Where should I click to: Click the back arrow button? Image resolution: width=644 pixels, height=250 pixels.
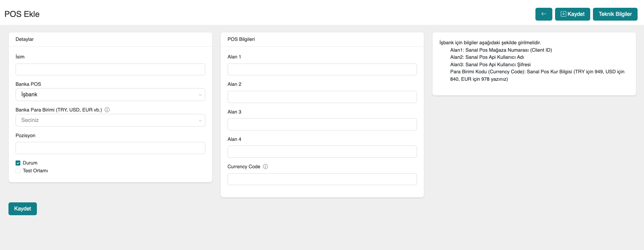(x=544, y=14)
